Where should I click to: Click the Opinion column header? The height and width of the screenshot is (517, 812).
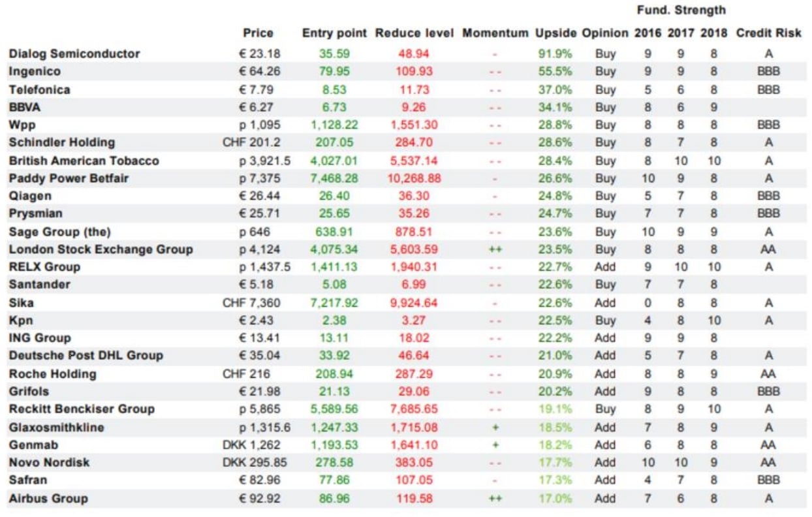[x=605, y=33]
